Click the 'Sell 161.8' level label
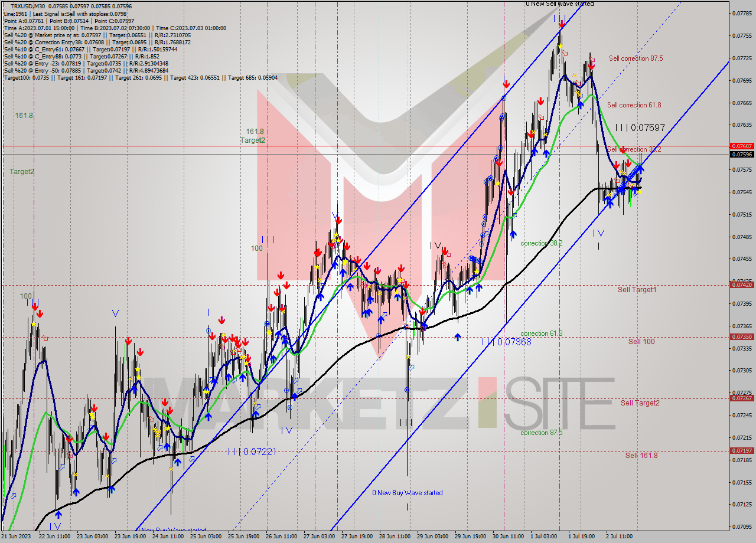The image size is (756, 543). 641,456
